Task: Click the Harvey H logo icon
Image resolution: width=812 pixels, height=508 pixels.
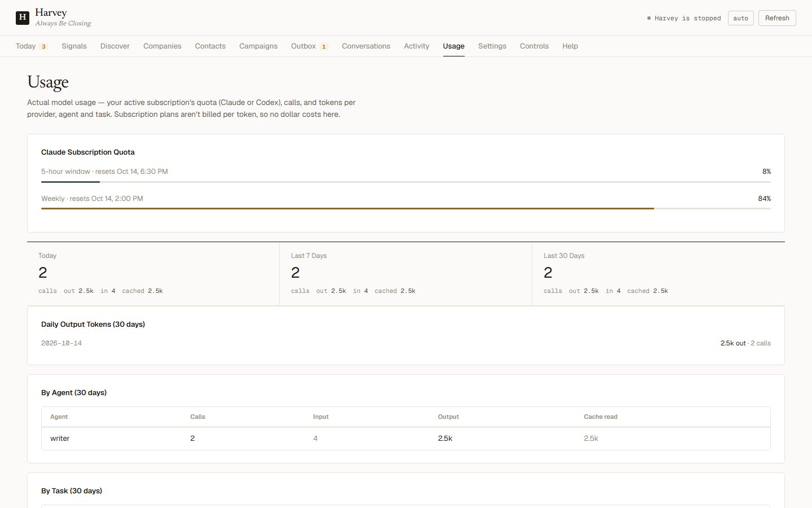Action: 23,17
